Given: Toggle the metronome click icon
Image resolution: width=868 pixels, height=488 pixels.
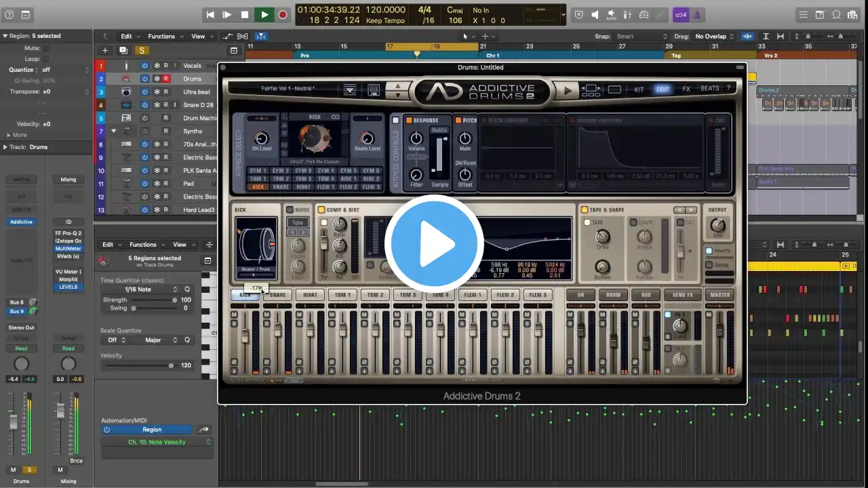Looking at the screenshot, I should click(696, 15).
